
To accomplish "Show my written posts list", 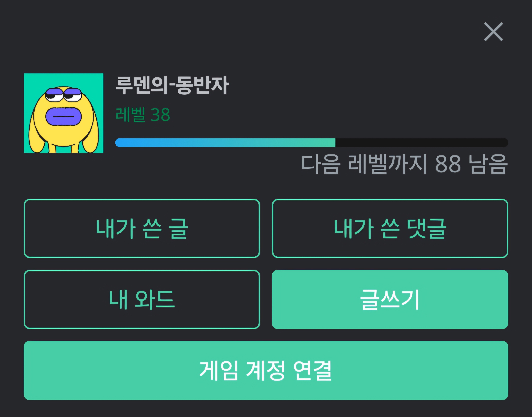I will (142, 228).
